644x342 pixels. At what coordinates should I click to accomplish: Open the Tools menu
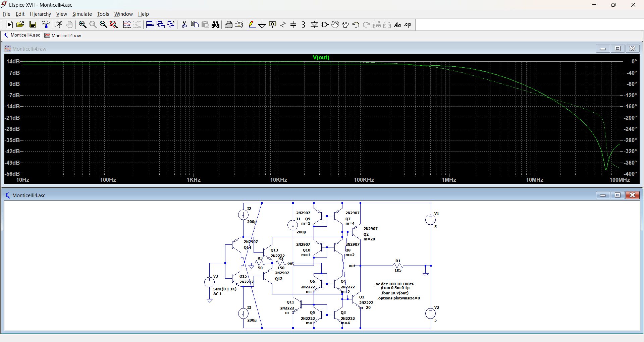103,14
